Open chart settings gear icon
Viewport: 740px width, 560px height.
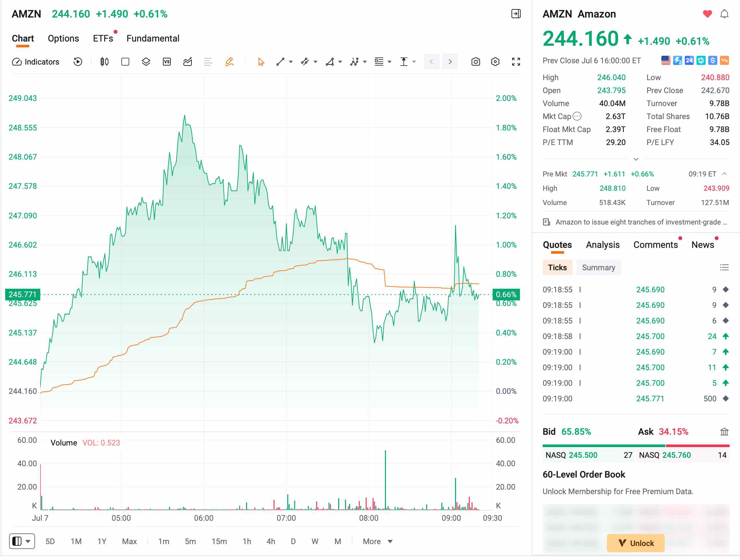(x=495, y=62)
